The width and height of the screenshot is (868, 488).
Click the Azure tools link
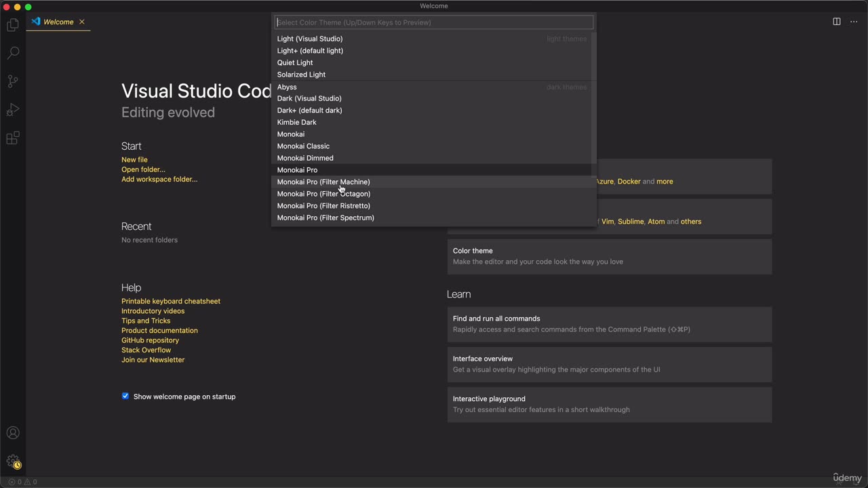coord(604,182)
